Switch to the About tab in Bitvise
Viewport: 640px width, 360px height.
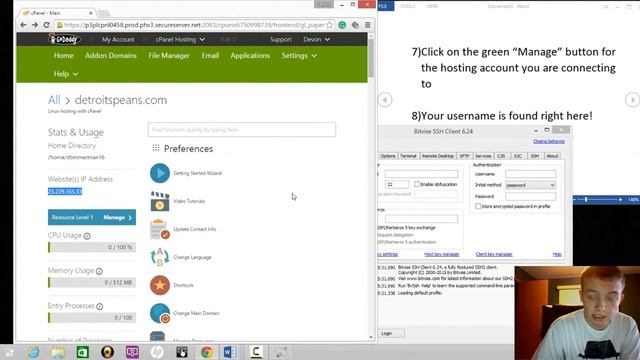(x=552, y=156)
